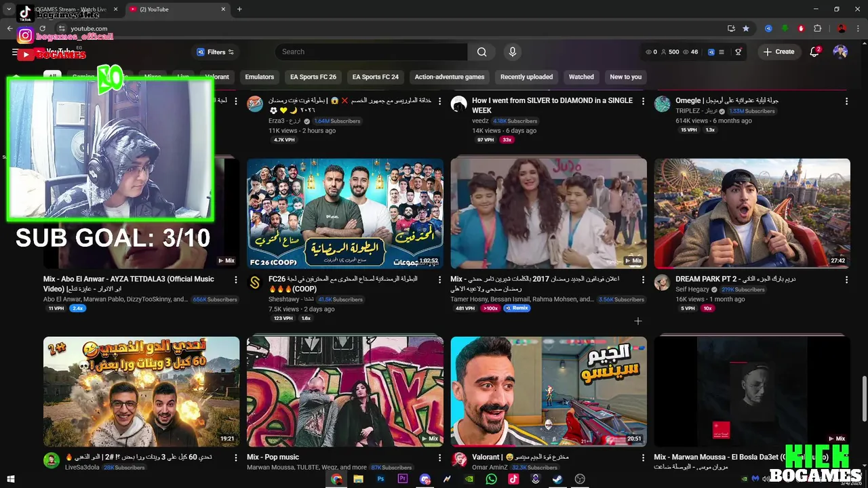
Task: Open Chrome three-dot menu
Action: [858, 28]
